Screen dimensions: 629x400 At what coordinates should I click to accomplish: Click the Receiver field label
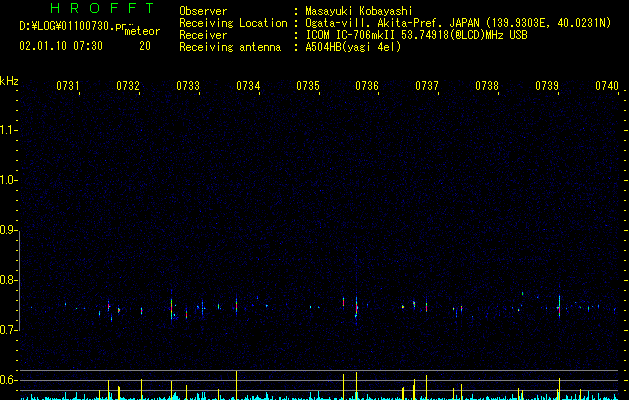tap(203, 35)
